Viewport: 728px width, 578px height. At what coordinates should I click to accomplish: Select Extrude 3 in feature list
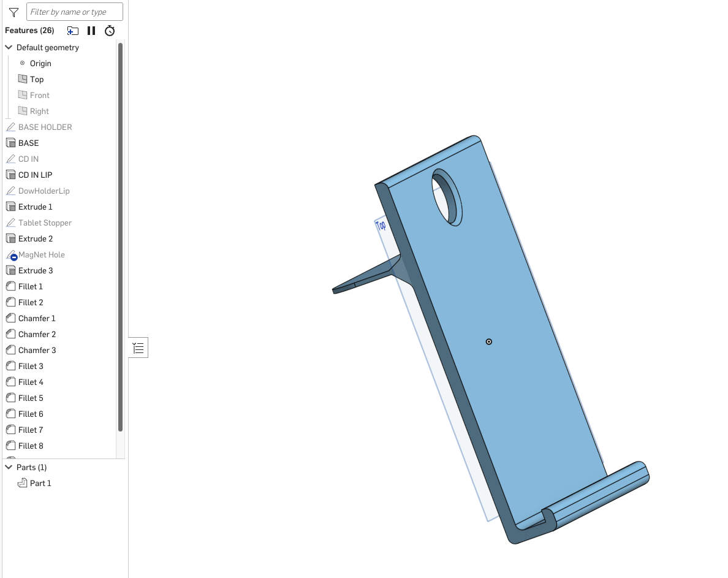pyautogui.click(x=36, y=270)
